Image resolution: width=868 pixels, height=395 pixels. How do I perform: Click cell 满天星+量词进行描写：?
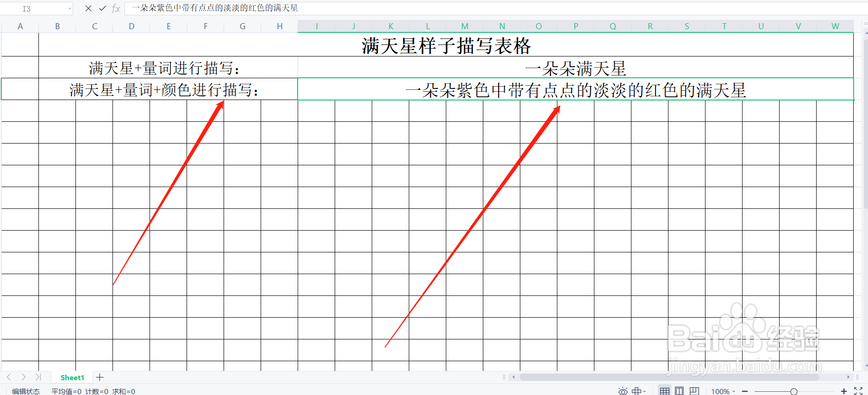click(168, 68)
